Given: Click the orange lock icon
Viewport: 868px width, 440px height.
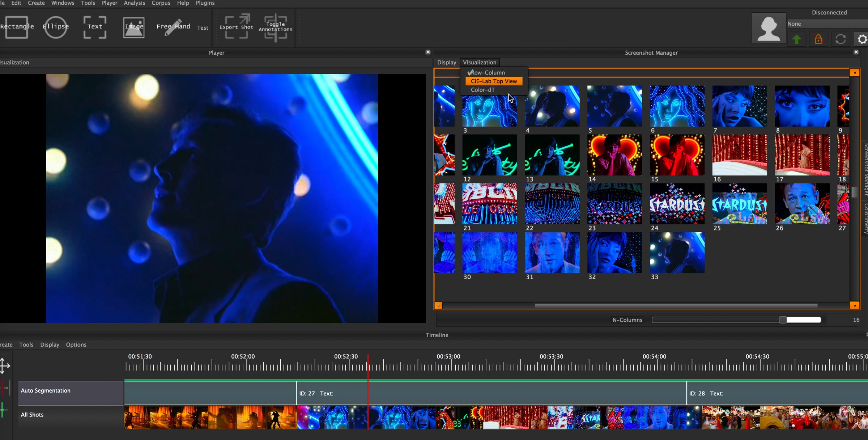Looking at the screenshot, I should 818,39.
